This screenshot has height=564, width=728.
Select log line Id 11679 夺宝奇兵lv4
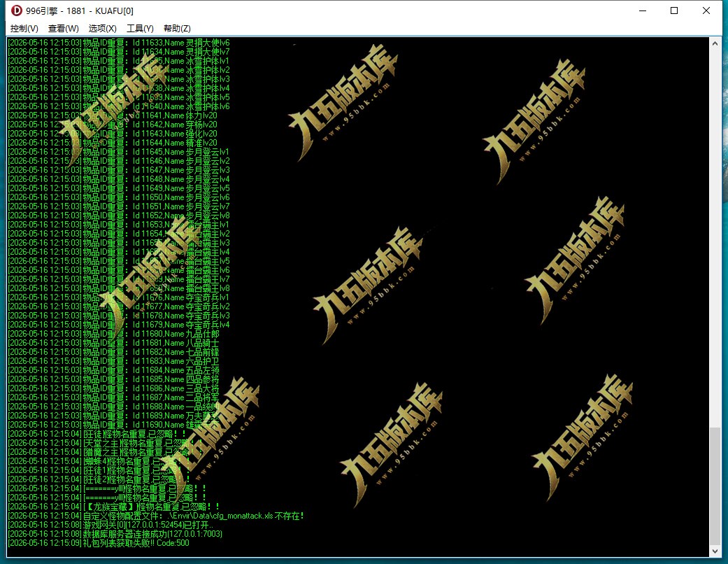[x=119, y=325]
